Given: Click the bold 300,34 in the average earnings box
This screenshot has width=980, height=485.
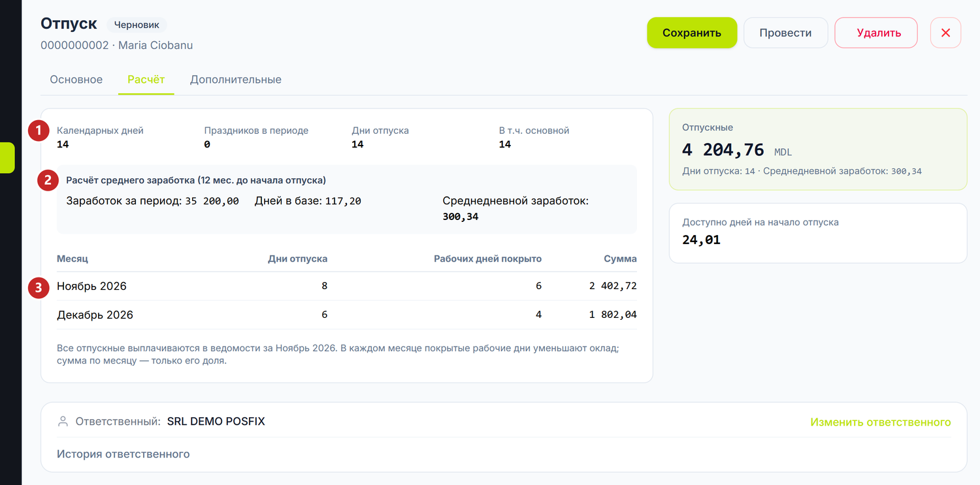Looking at the screenshot, I should pyautogui.click(x=461, y=217).
